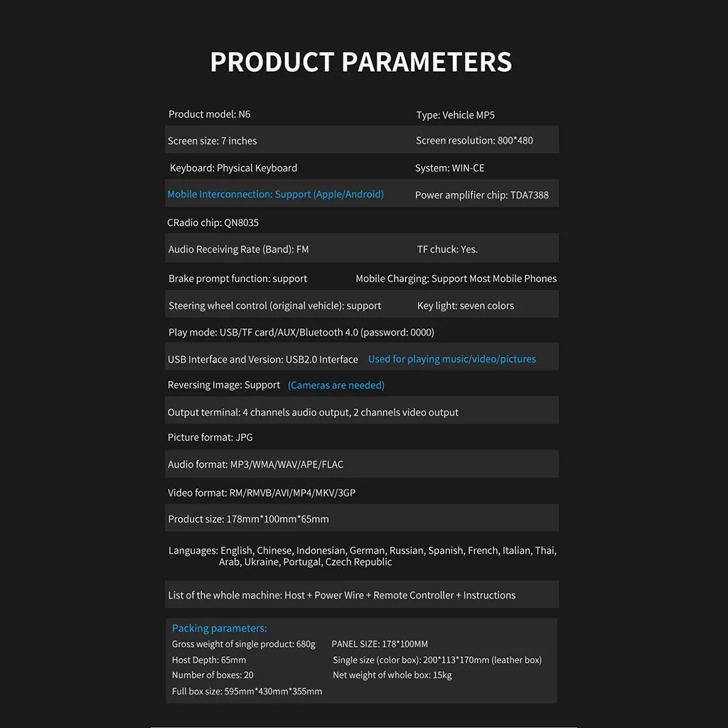Click Video format: RM/RMVB/AVI/MP4 line
This screenshot has width=728, height=728.
coord(262,493)
